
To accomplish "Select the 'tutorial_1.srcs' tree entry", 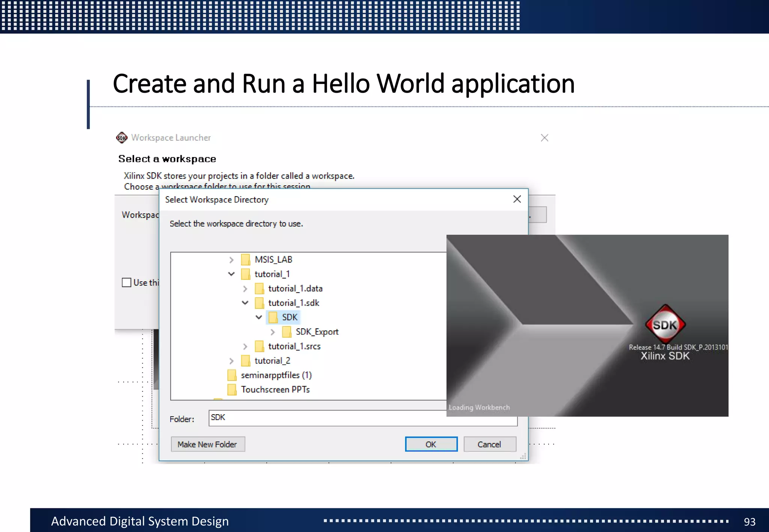I will tap(294, 346).
